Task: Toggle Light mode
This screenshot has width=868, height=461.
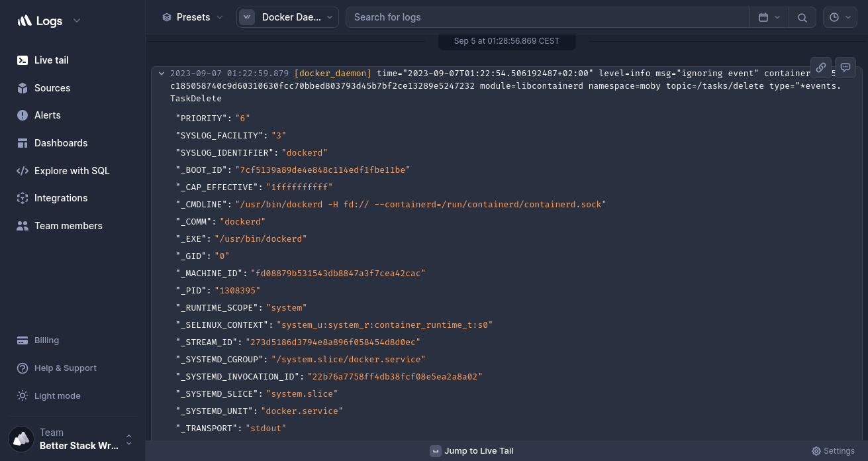Action: tap(57, 395)
